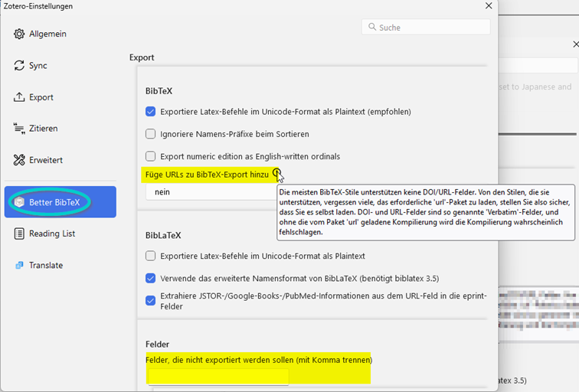Click help icon beside Füge URLs label
Viewport: 579px width, 392px height.
(x=277, y=172)
